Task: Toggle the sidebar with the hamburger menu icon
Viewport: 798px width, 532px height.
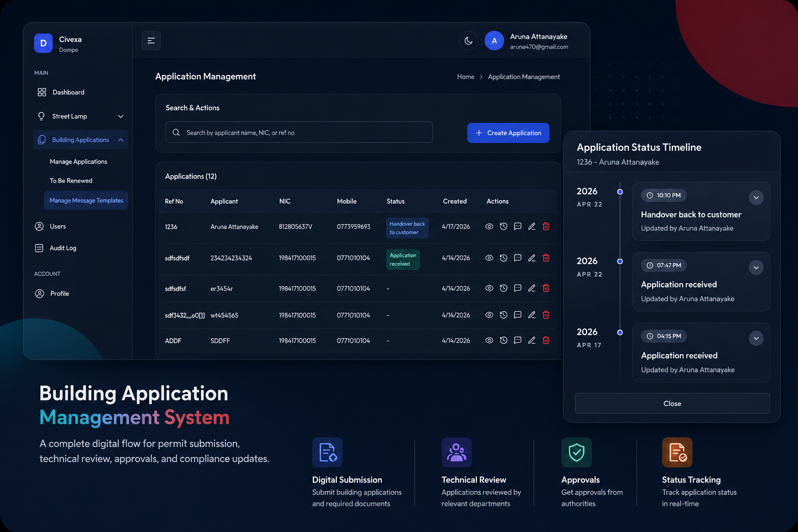Action: (x=151, y=41)
